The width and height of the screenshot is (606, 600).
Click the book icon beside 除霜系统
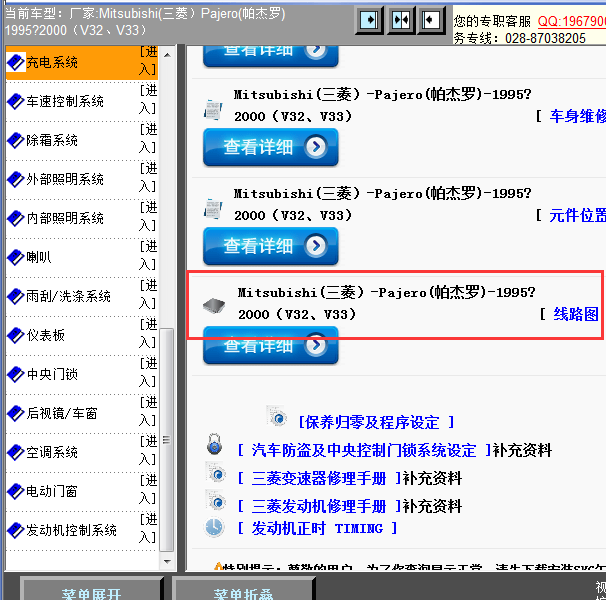pyautogui.click(x=15, y=140)
